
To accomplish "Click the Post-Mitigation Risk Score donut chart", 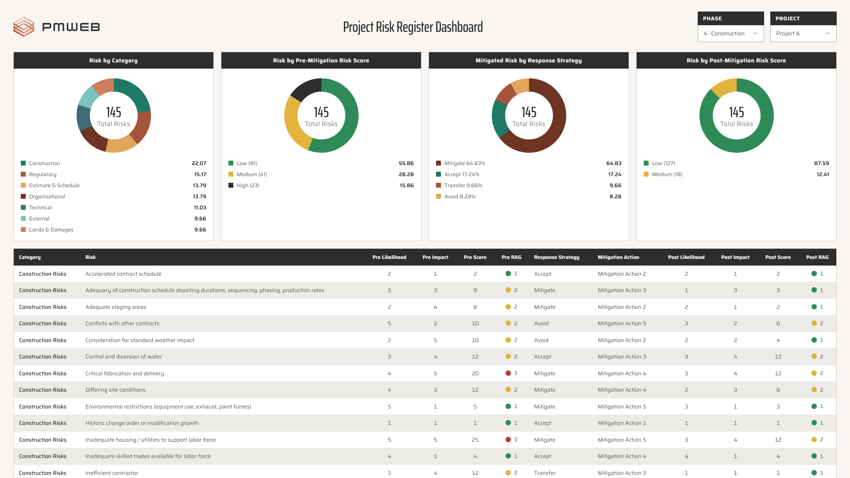I will tap(737, 115).
